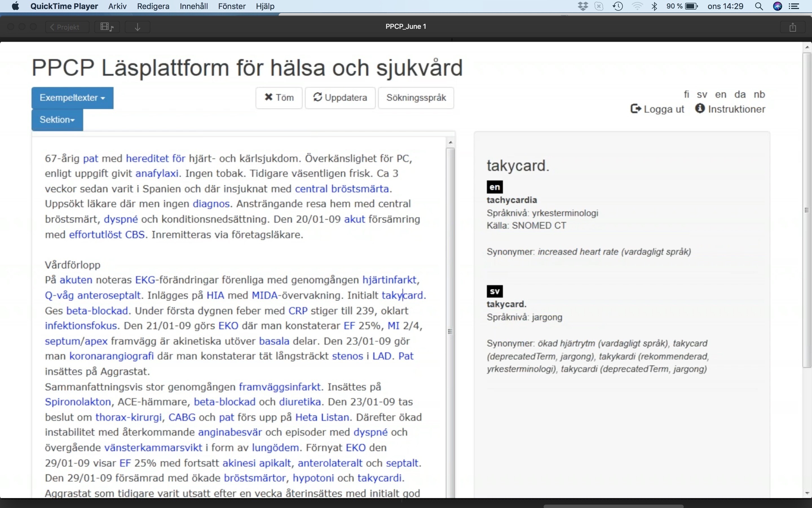Click the term lungödem
The image size is (812, 508).
(x=275, y=448)
